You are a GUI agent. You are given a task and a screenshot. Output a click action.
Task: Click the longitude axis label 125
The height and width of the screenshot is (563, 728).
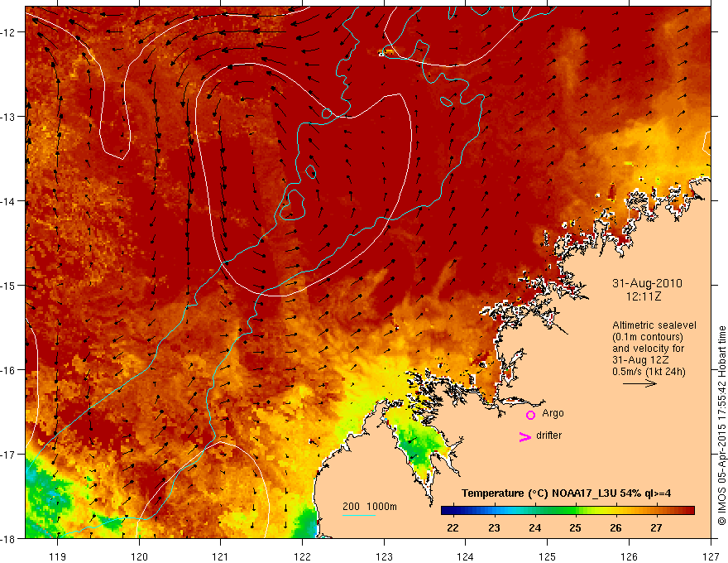(x=547, y=556)
